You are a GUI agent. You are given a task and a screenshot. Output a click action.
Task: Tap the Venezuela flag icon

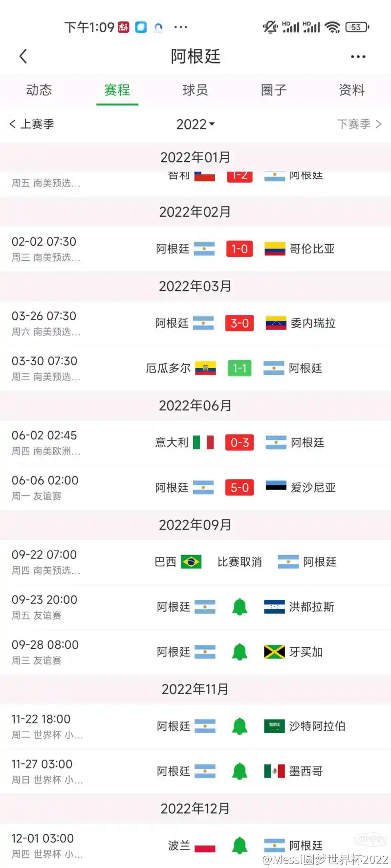point(276,323)
